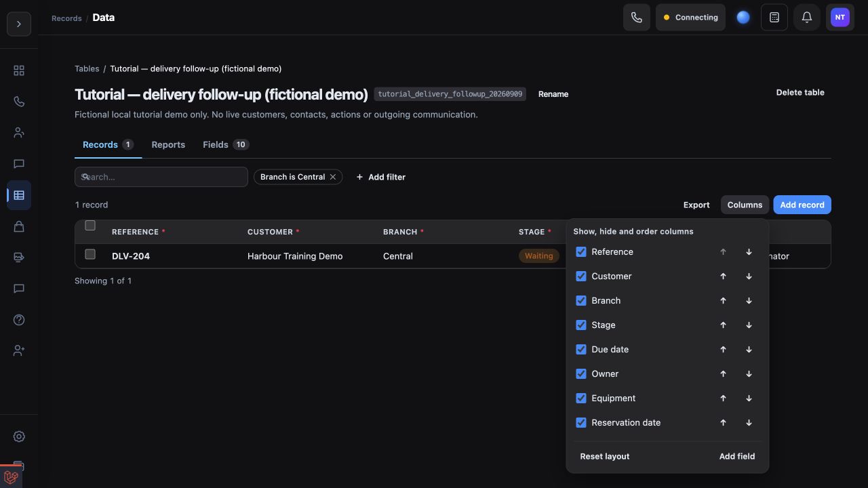Viewport: 868px width, 488px height.
Task: Open the add user icon in sidebar
Action: pyautogui.click(x=19, y=351)
